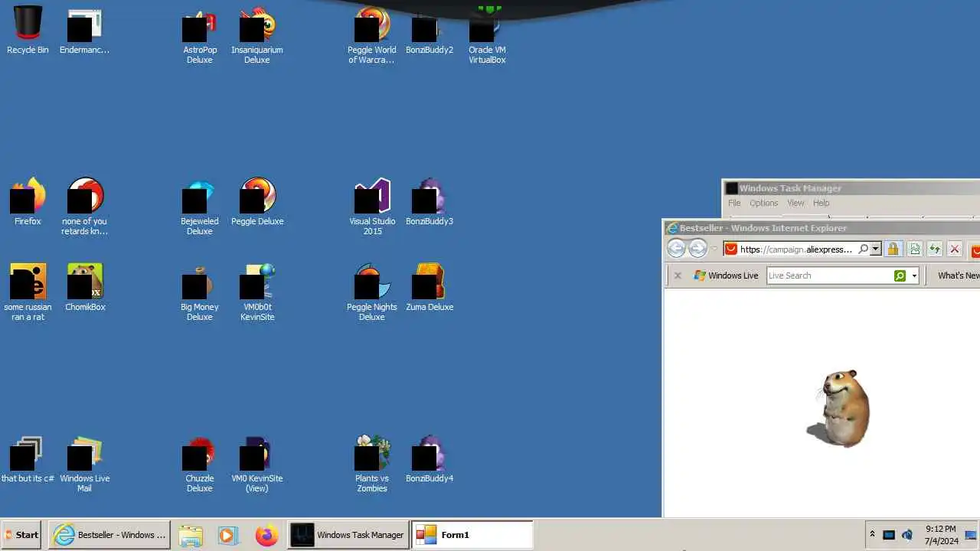Close the Windows Live toolbar
Viewport: 980px width, 551px height.
[678, 275]
